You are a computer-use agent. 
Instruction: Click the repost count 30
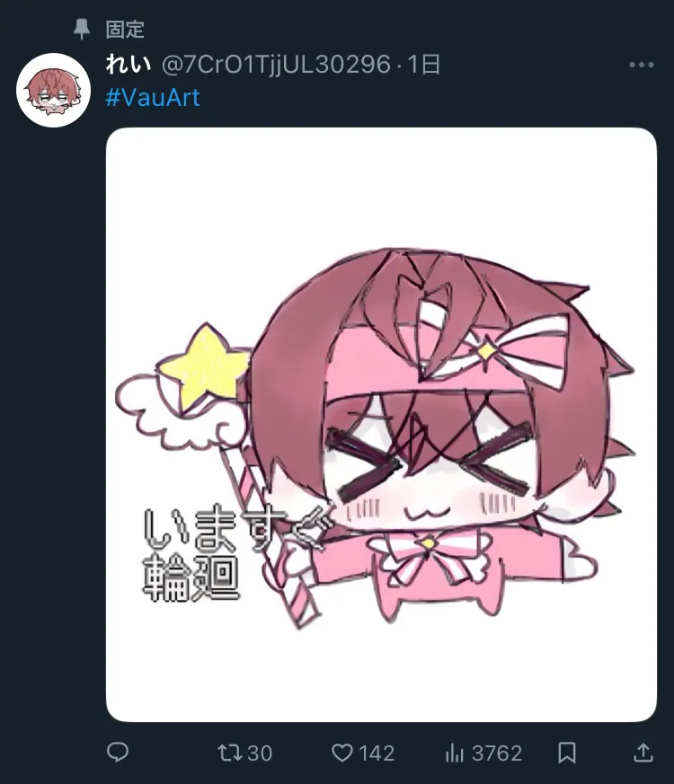[x=260, y=753]
